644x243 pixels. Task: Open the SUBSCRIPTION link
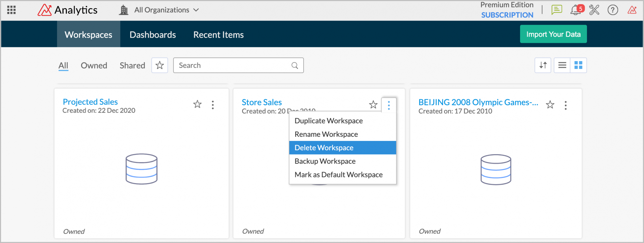[x=507, y=15]
